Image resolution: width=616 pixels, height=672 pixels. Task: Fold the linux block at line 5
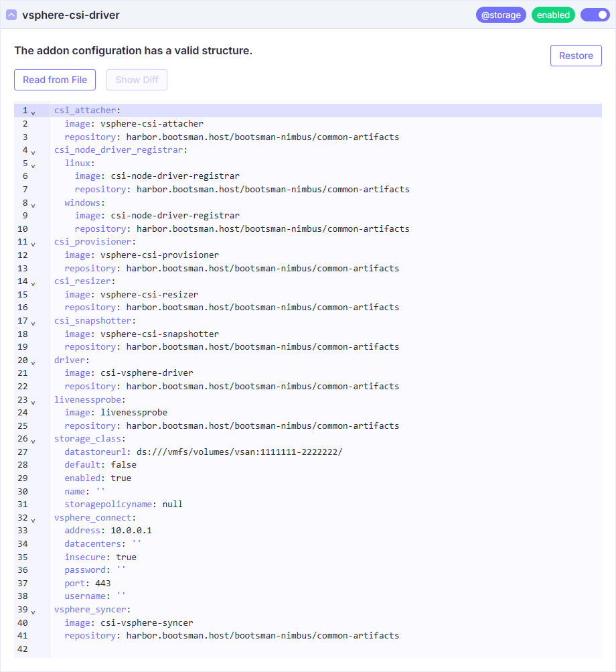coord(33,165)
